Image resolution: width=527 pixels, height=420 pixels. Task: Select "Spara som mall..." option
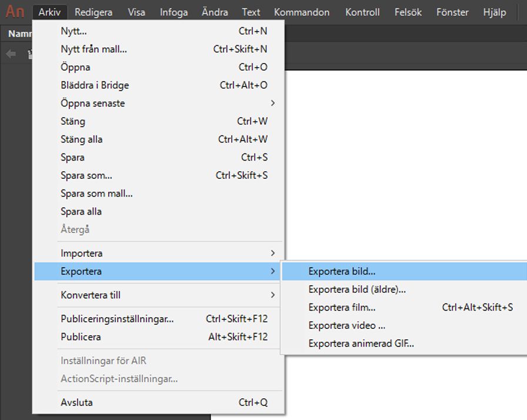point(96,193)
